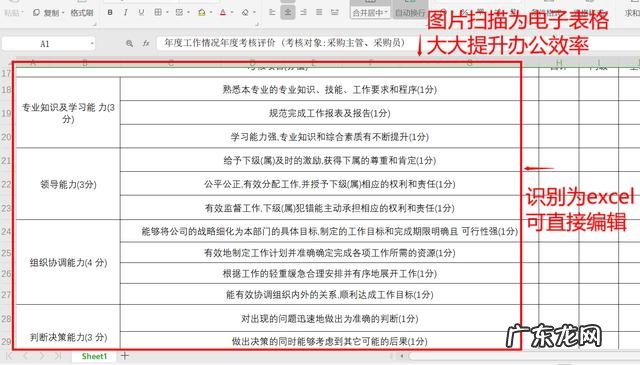Toggle Wrap Text (自动换行)
The width and height of the screenshot is (640, 365).
point(410,13)
